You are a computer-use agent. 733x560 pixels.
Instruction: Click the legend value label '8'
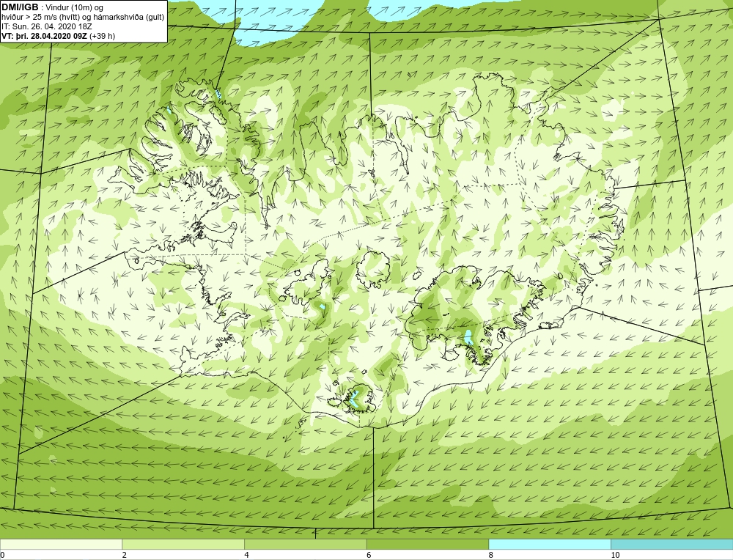click(491, 555)
